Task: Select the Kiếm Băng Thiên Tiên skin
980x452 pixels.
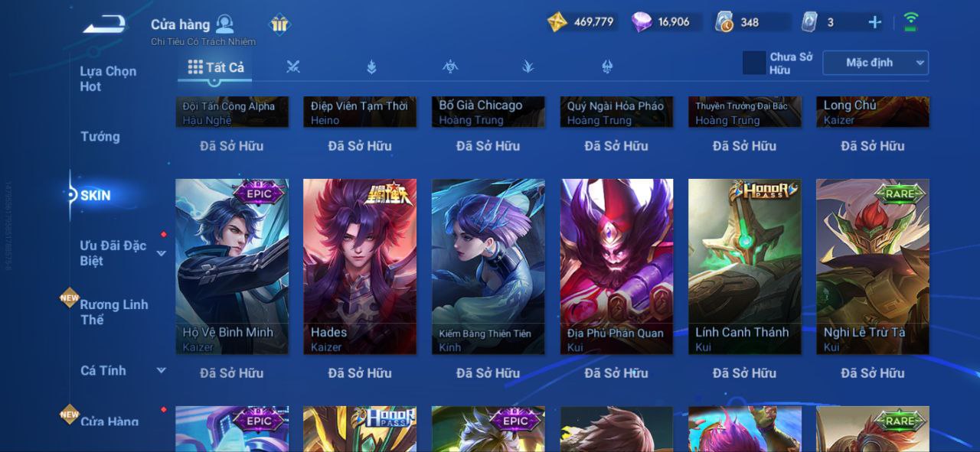Action: click(488, 266)
